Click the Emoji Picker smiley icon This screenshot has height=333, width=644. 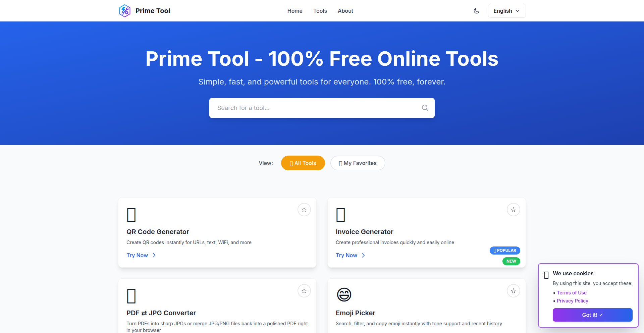click(x=343, y=294)
